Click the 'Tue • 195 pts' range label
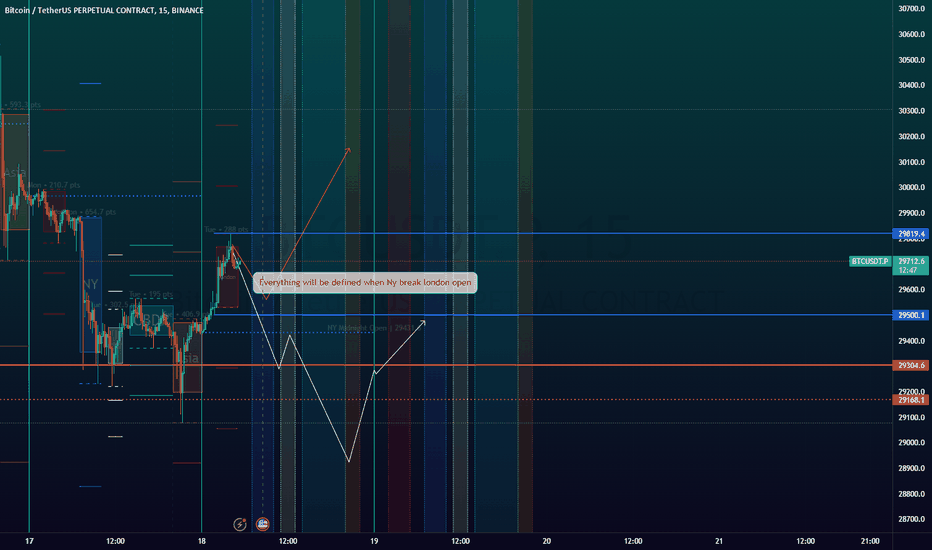Image resolution: width=932 pixels, height=550 pixels. pyautogui.click(x=151, y=294)
